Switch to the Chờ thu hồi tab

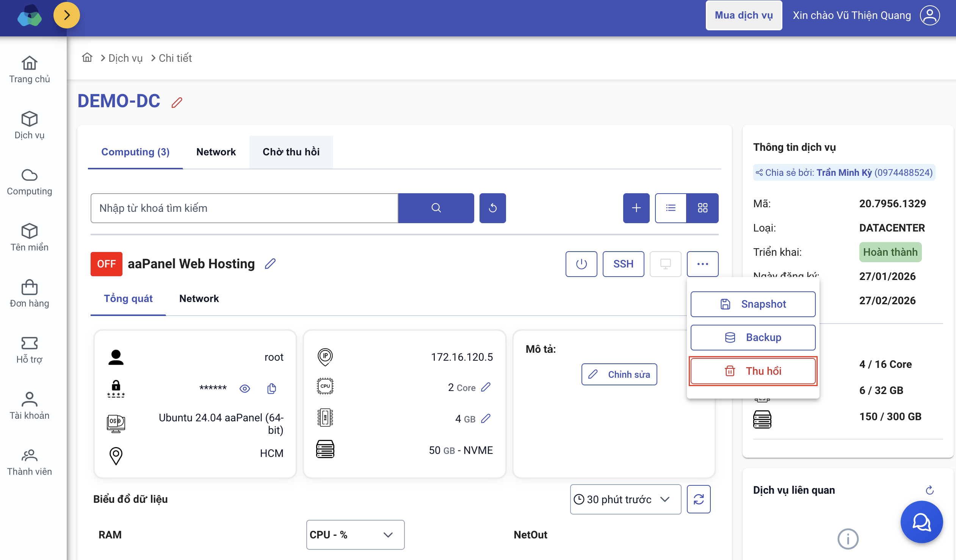(x=291, y=152)
